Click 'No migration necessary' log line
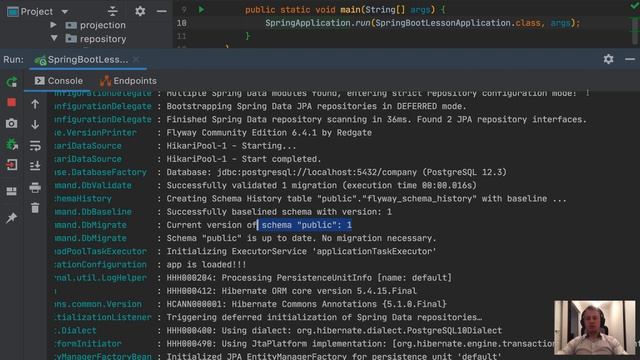 point(301,238)
